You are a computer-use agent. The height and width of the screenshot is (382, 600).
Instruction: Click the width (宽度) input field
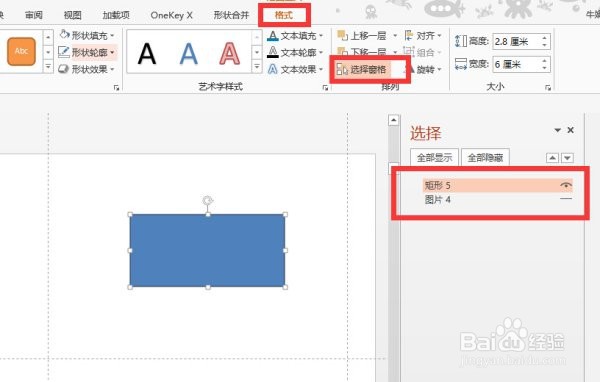516,64
